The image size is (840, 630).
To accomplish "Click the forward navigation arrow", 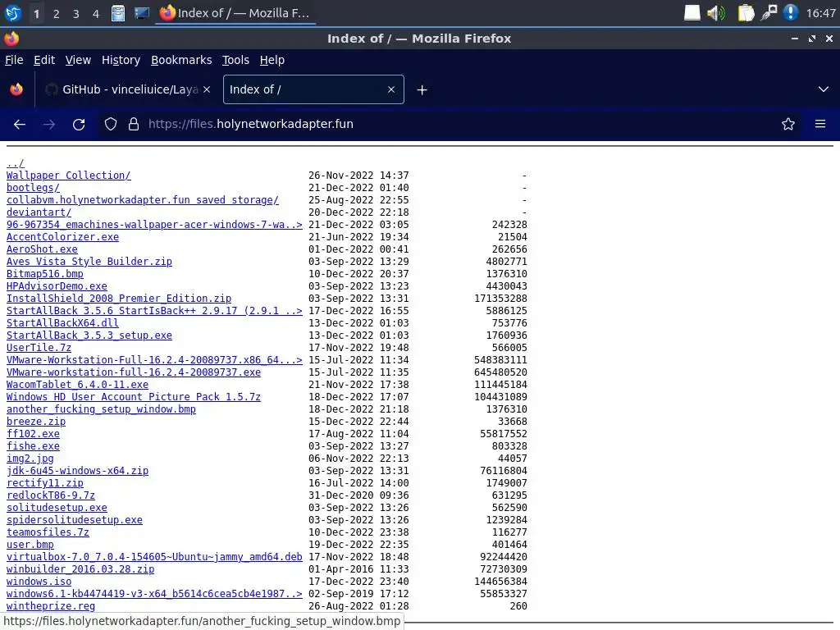I will coord(49,125).
